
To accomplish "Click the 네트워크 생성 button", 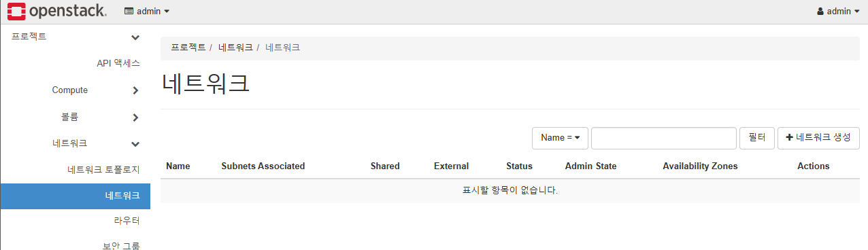I will coord(818,137).
